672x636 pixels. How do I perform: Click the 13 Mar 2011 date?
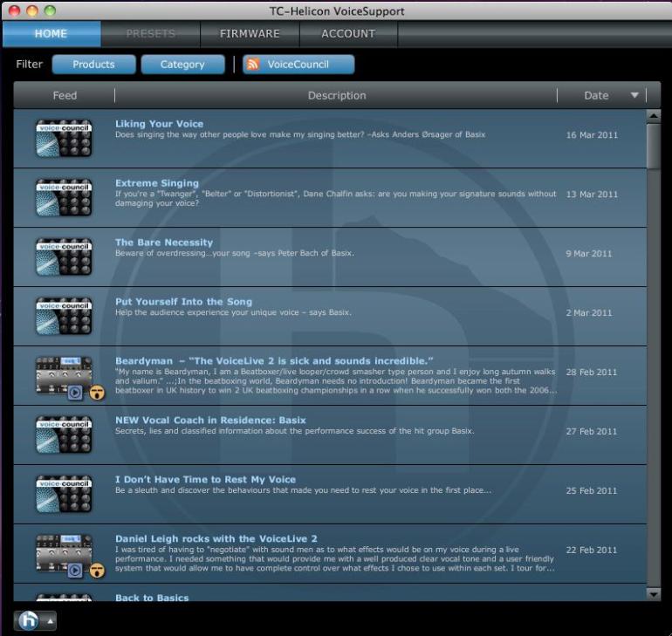(x=592, y=194)
